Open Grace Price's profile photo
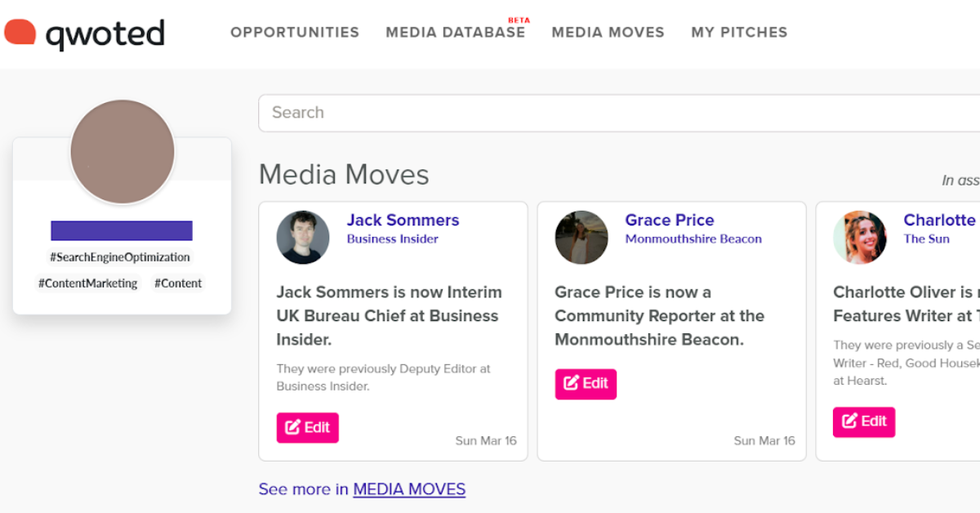Viewport: 980px width, 513px height. tap(581, 238)
